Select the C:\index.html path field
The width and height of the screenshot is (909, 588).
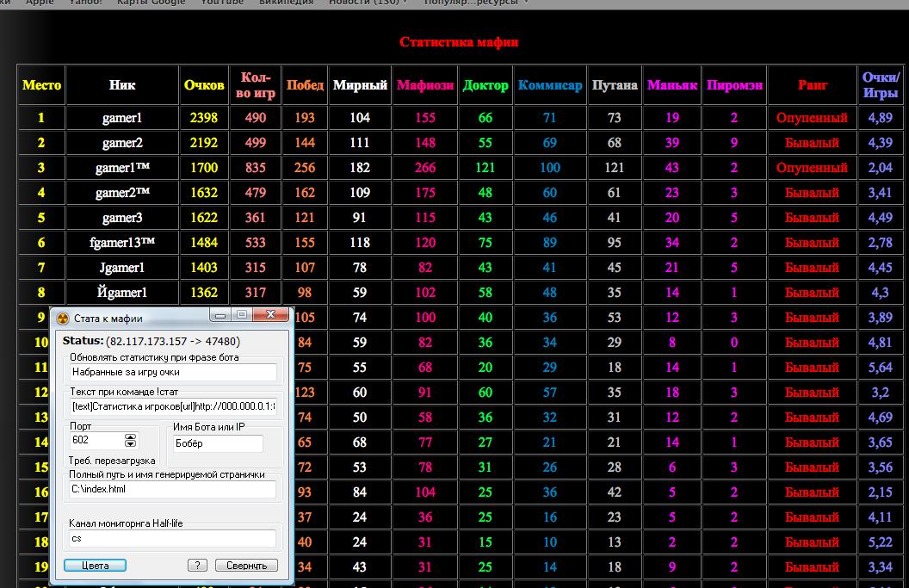[x=173, y=490]
